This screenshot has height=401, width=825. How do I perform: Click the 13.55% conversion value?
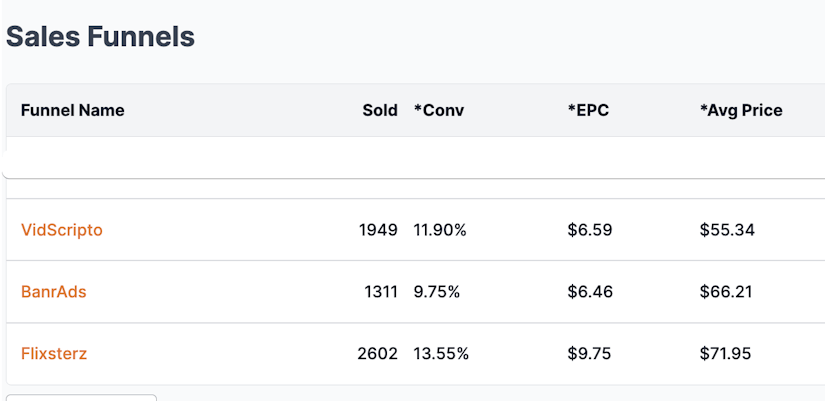click(x=441, y=353)
